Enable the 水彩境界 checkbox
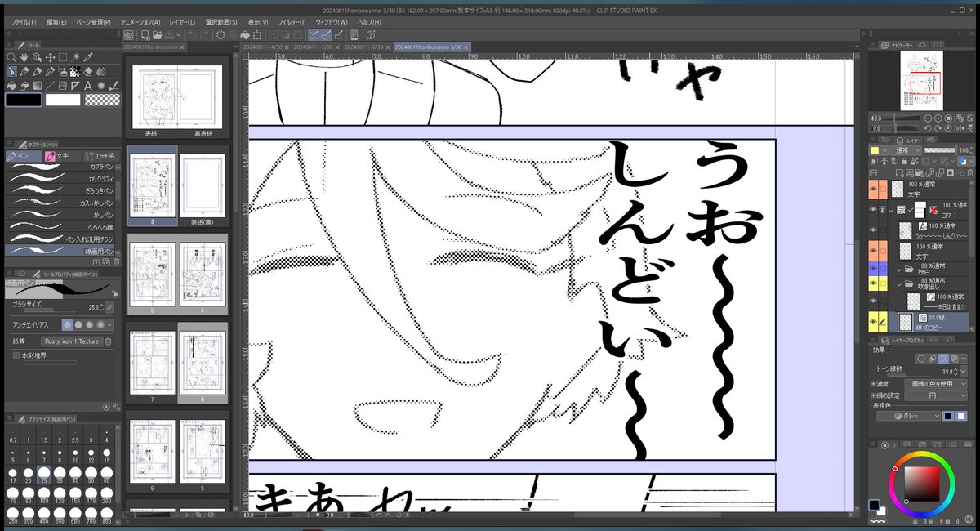This screenshot has width=980, height=531. coord(16,356)
